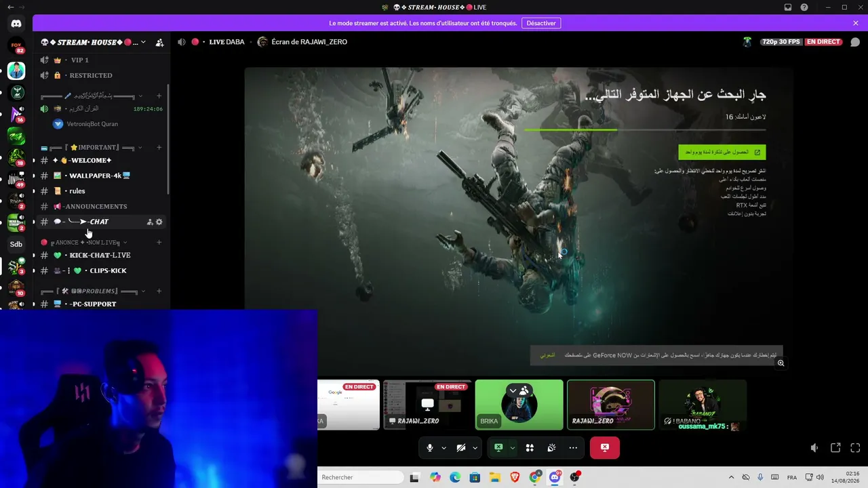Image resolution: width=868 pixels, height=488 pixels.
Task: Open more options ellipsis in the call bar
Action: (573, 448)
